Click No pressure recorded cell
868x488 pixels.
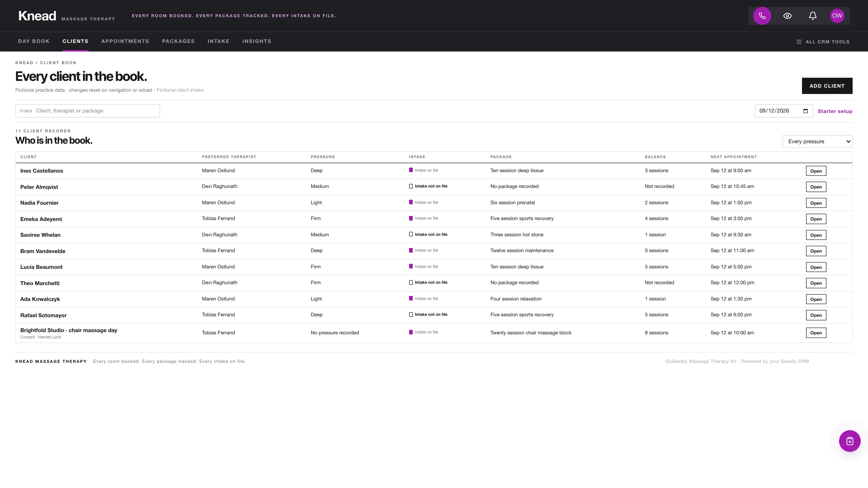(x=335, y=333)
